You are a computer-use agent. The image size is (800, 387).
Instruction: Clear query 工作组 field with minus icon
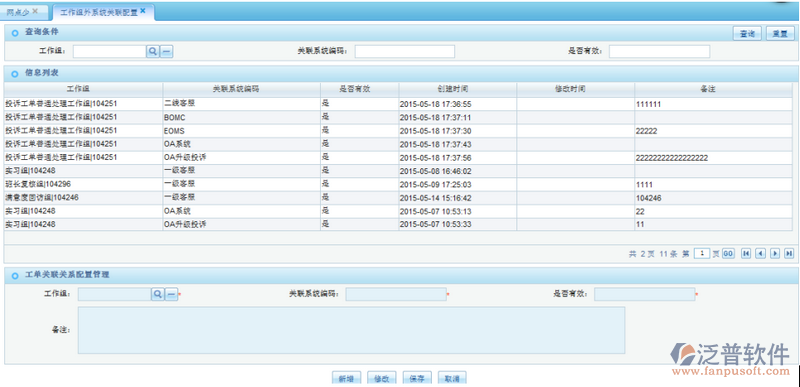(x=166, y=51)
